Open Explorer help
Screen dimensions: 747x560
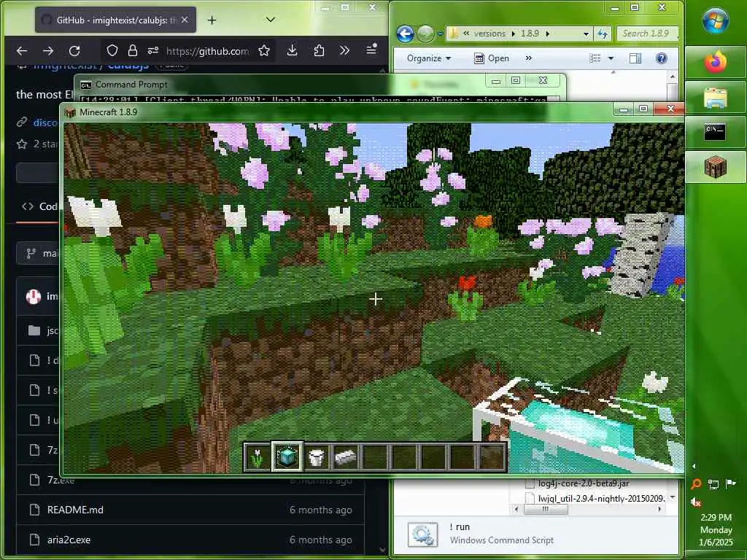click(661, 58)
